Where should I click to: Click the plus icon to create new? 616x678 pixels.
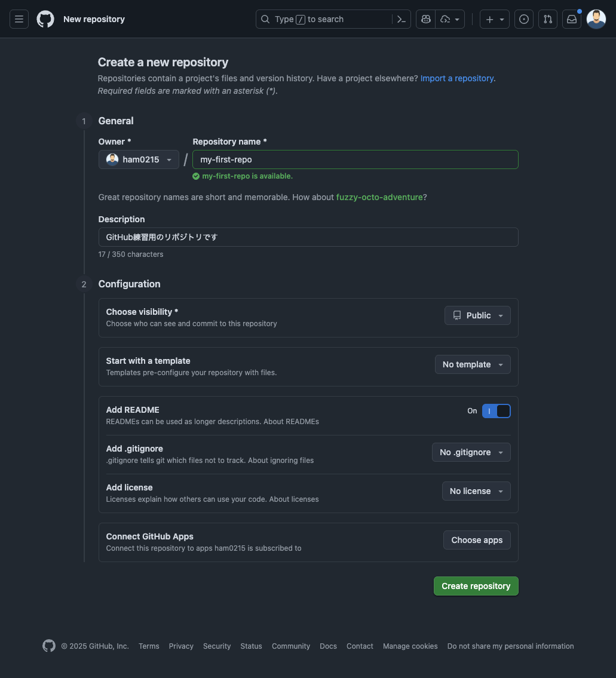pos(489,19)
